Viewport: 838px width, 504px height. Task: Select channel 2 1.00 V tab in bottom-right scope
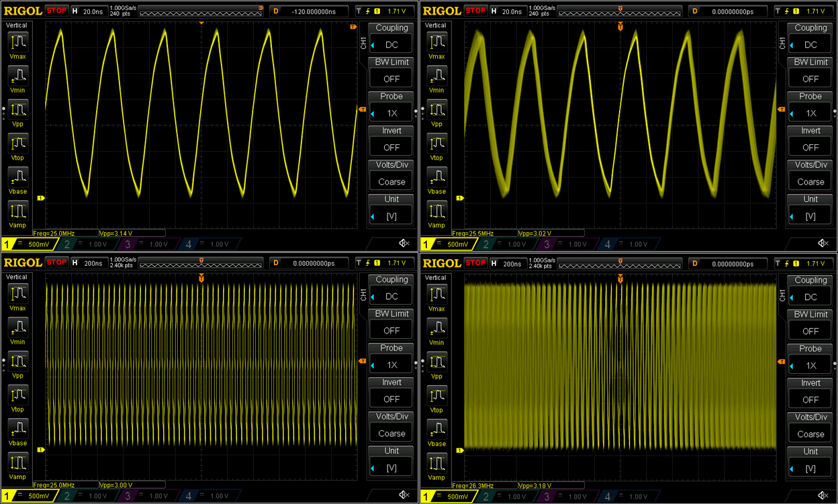point(506,496)
